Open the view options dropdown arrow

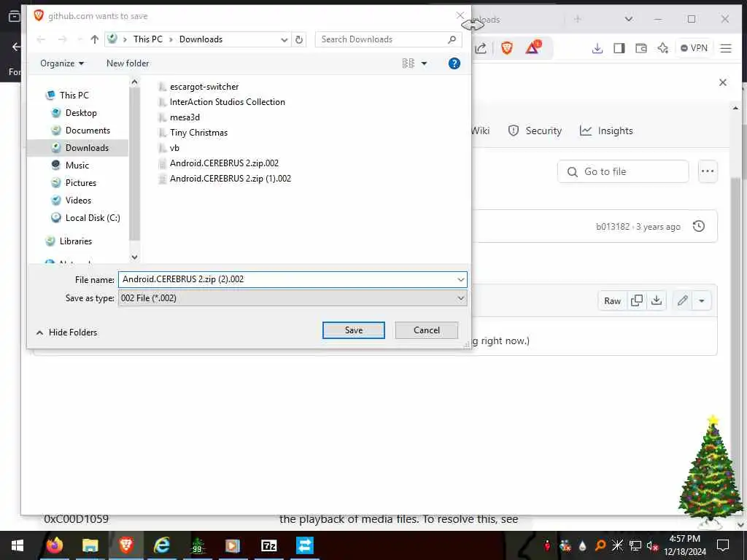pos(424,63)
